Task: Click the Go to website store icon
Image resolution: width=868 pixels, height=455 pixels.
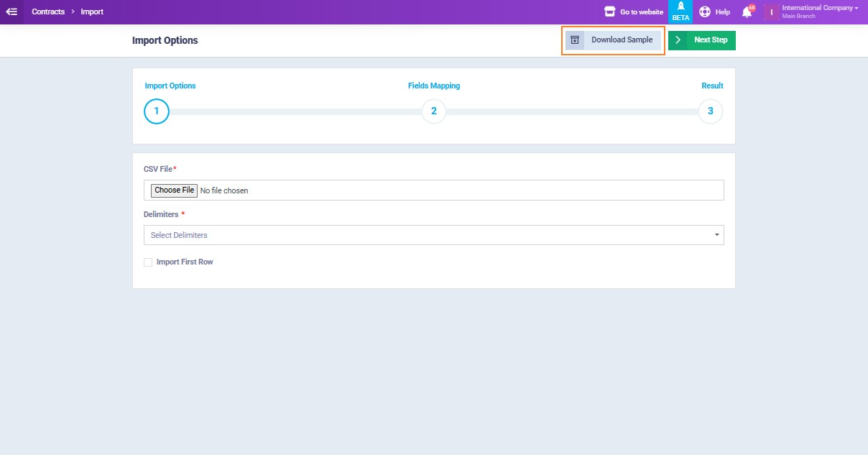Action: pos(610,12)
